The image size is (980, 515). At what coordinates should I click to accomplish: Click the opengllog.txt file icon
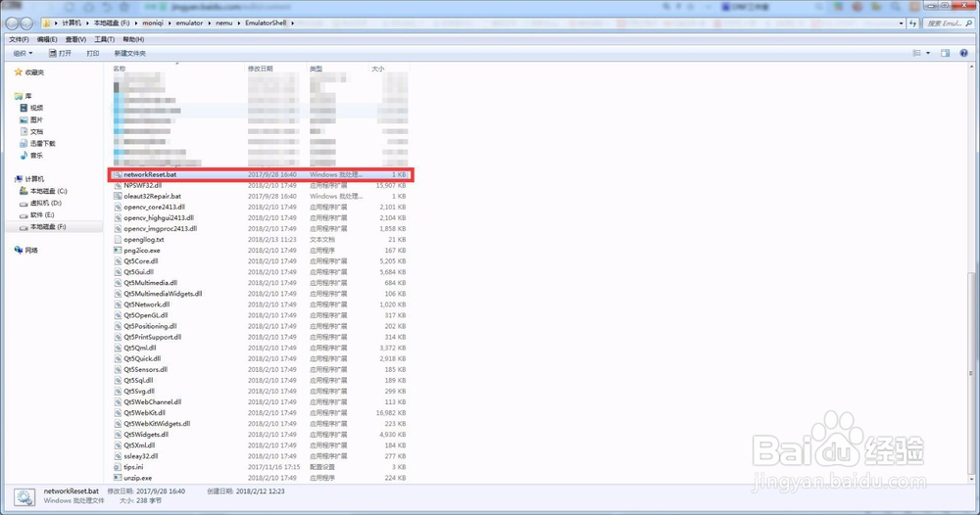pyautogui.click(x=118, y=240)
